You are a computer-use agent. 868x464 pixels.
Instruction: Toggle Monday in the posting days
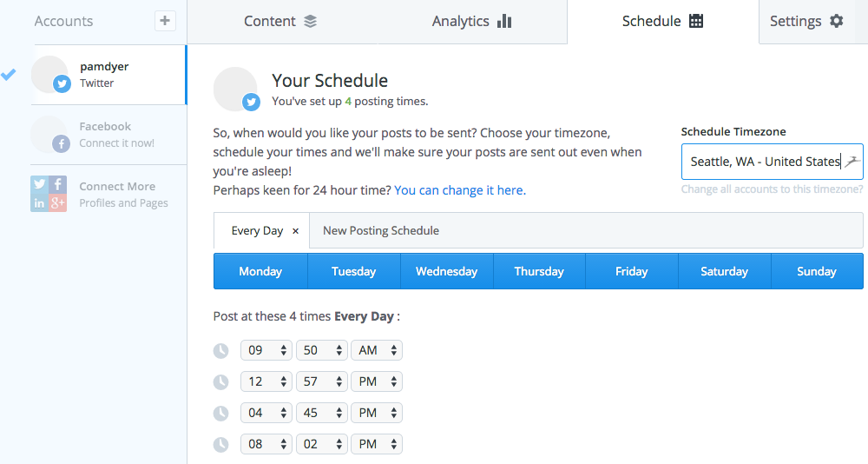click(260, 271)
